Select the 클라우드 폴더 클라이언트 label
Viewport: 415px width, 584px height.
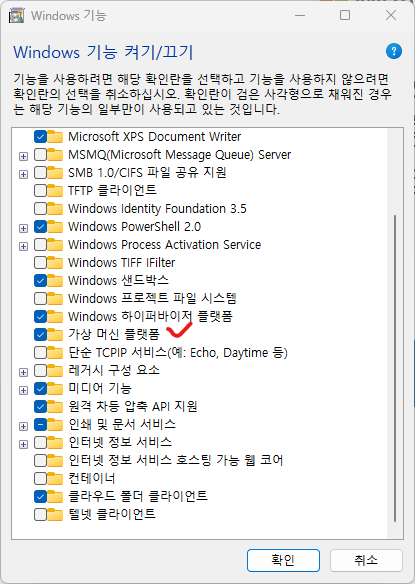pyautogui.click(x=137, y=496)
